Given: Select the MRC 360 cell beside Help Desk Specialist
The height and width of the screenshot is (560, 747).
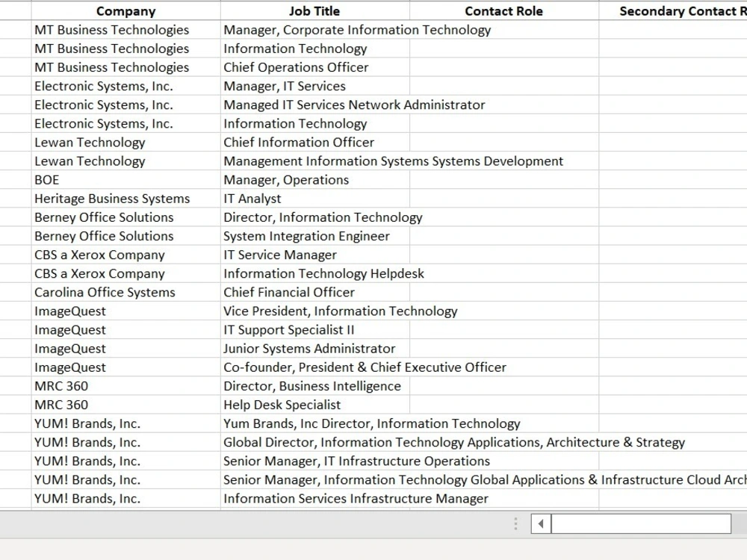Looking at the screenshot, I should [x=125, y=405].
